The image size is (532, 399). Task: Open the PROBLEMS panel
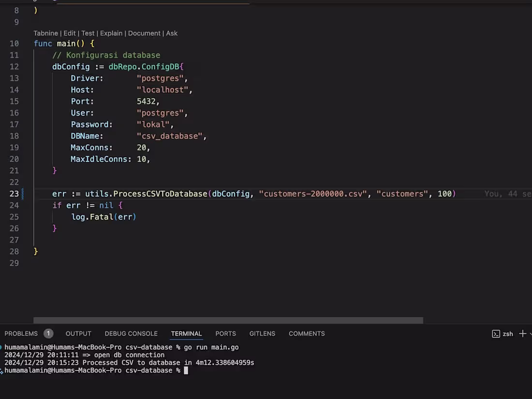pos(21,333)
